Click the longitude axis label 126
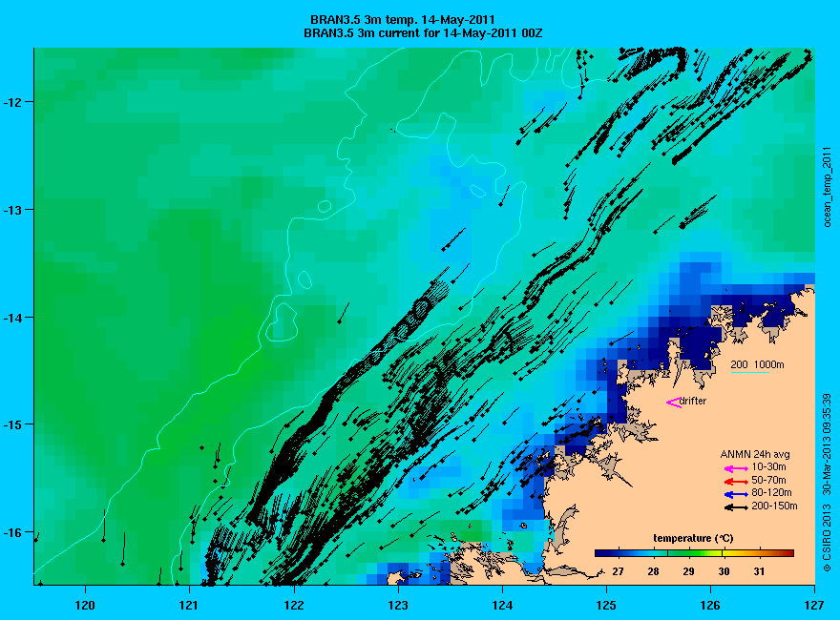This screenshot has height=620, width=840. coord(710,606)
